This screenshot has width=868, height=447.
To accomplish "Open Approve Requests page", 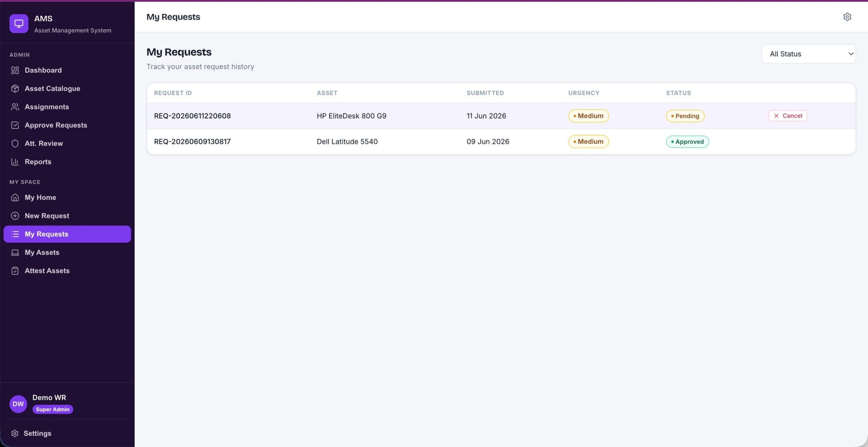I will pyautogui.click(x=67, y=125).
